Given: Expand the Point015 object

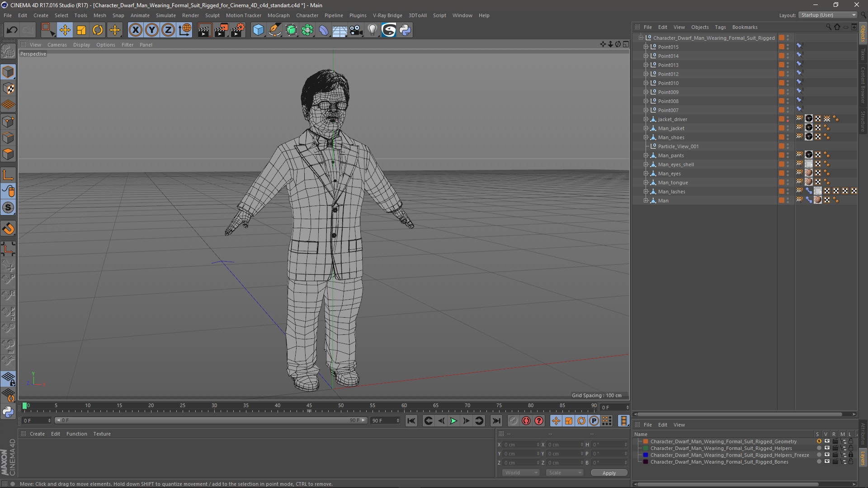Looking at the screenshot, I should [646, 47].
